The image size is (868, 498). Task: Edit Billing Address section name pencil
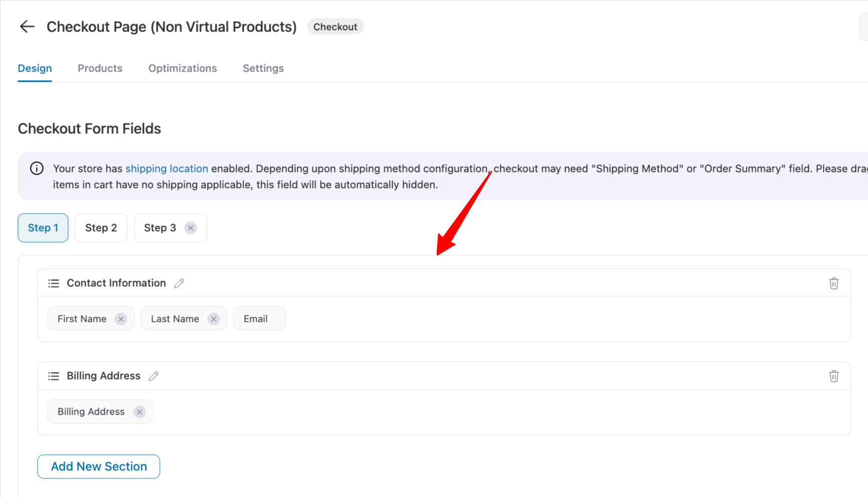(x=153, y=376)
